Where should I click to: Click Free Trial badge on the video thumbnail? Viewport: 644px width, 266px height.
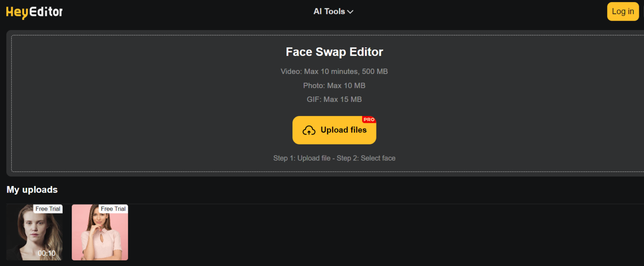point(48,209)
